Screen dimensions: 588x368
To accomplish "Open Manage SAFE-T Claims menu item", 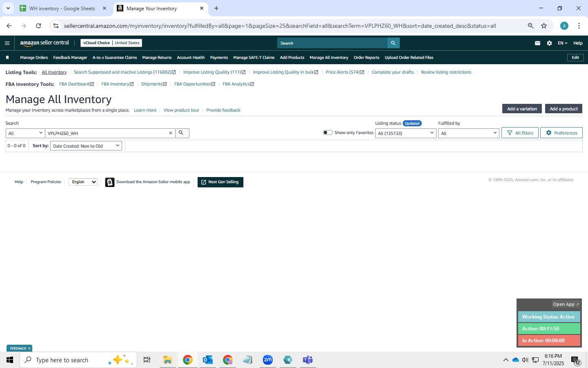I will [254, 58].
